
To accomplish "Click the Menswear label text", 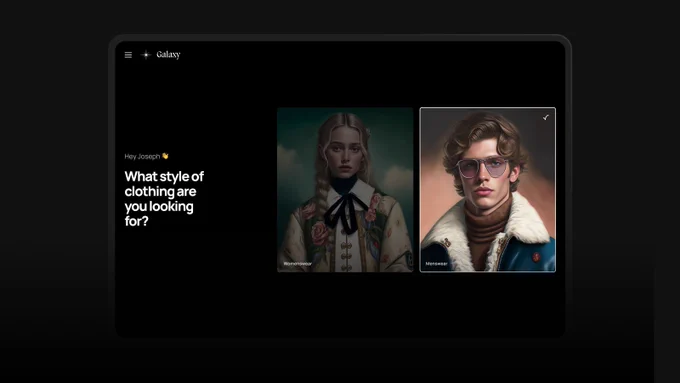I will (436, 264).
